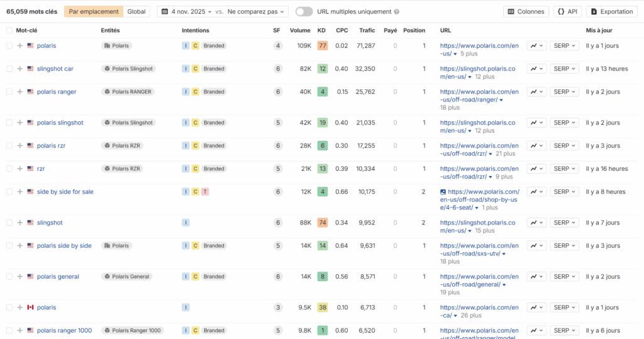Click the Polaris General entity tag
This screenshot has width=644, height=339.
coord(126,277)
